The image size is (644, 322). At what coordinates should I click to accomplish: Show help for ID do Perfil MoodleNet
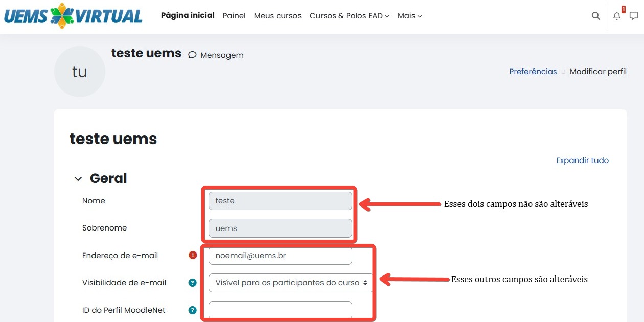click(x=193, y=310)
